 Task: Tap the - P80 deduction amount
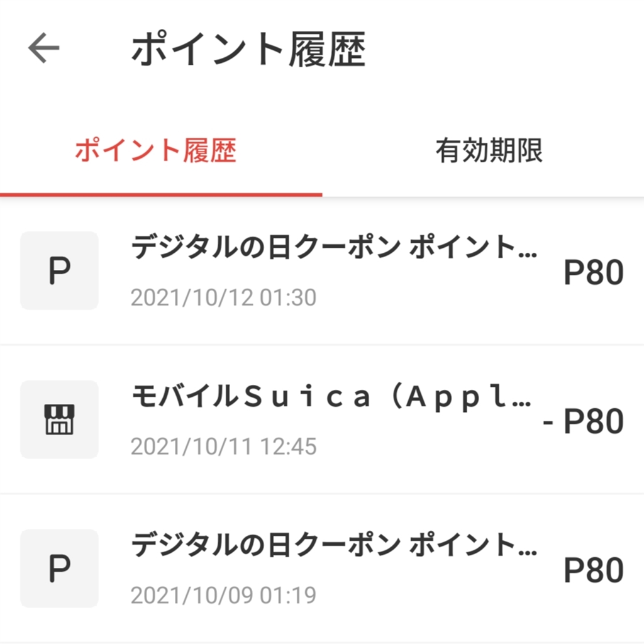pyautogui.click(x=583, y=421)
